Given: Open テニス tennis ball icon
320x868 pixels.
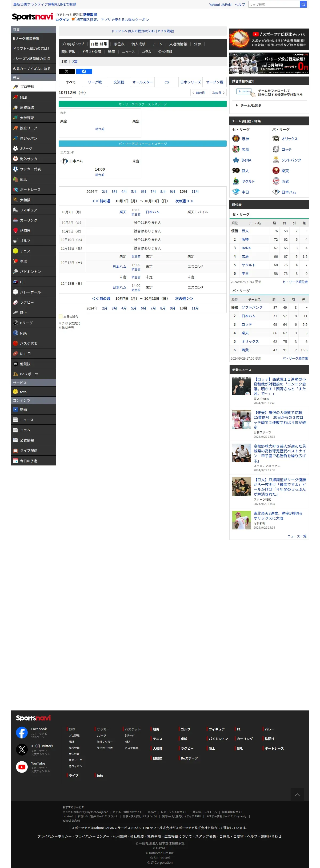Looking at the screenshot, I should (x=15, y=251).
